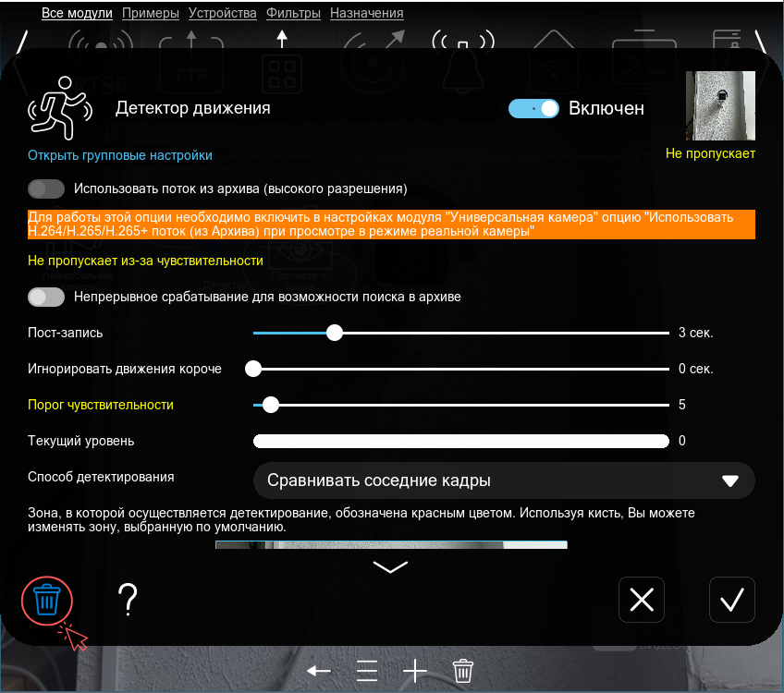Open the hamburger list menu icon
This screenshot has height=693, width=784.
point(367,671)
